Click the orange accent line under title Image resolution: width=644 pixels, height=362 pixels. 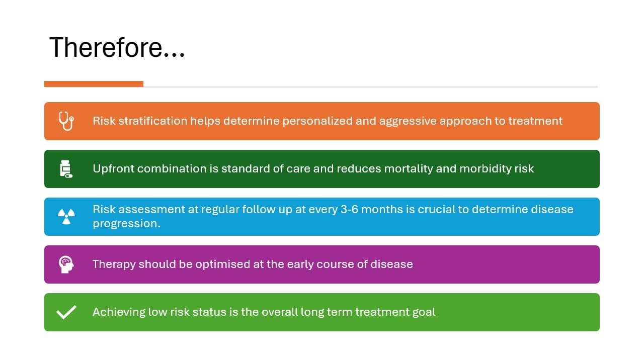pyautogui.click(x=94, y=84)
